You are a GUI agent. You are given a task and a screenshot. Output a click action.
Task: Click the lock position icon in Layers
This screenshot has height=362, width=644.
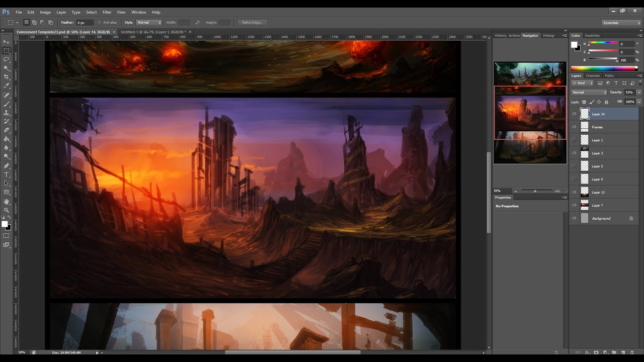click(x=599, y=102)
